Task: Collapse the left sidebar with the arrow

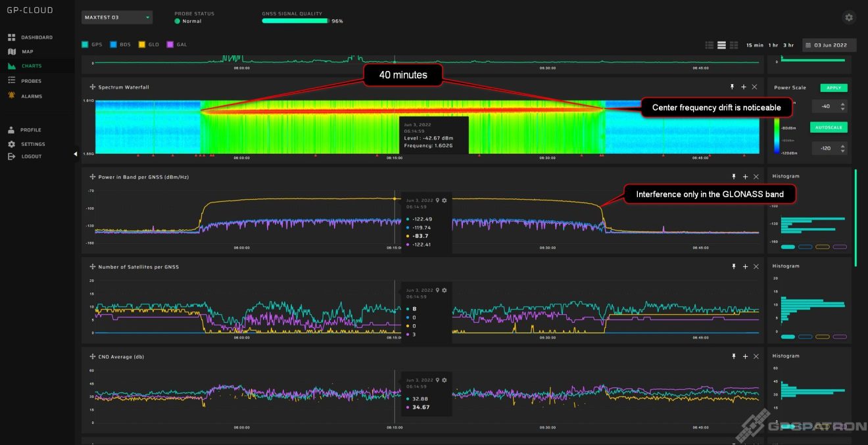Action: click(75, 153)
